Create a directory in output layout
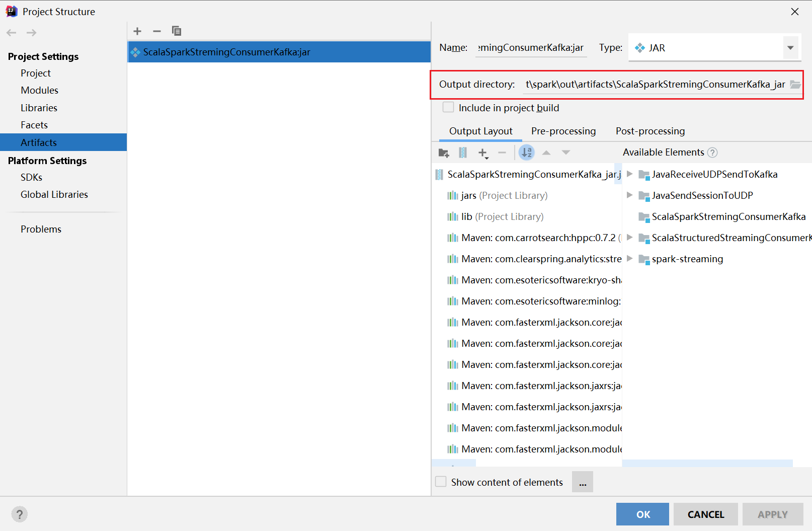 coord(444,153)
